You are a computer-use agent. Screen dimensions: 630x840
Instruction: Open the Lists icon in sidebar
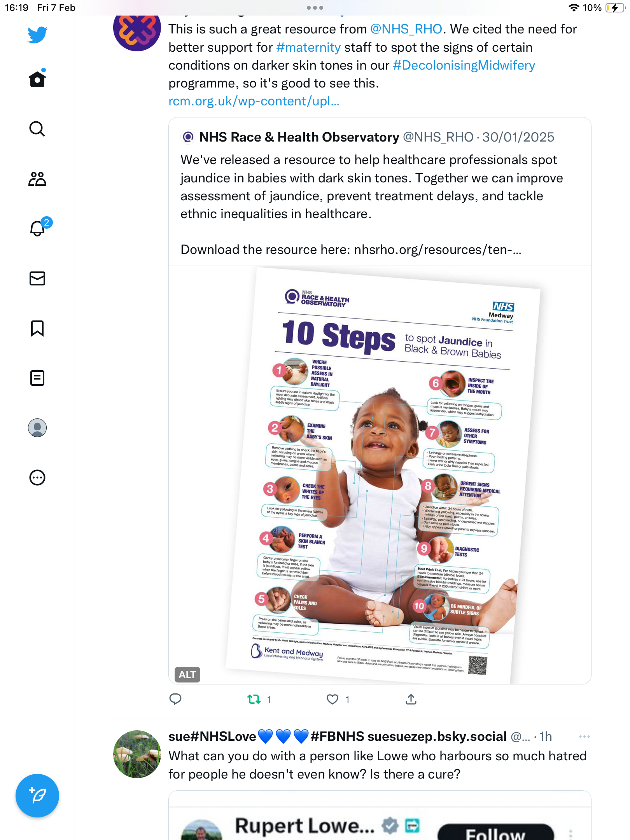tap(37, 378)
